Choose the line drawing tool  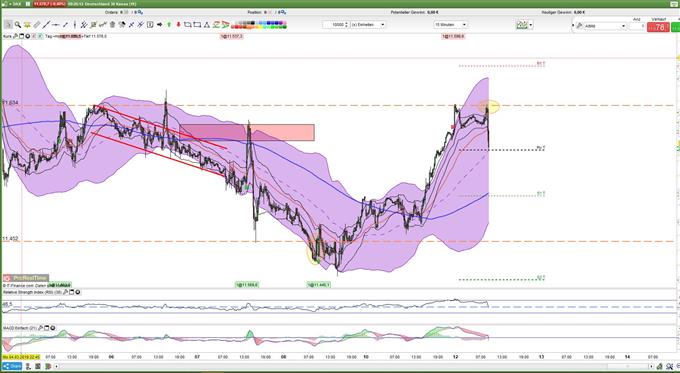click(x=46, y=25)
